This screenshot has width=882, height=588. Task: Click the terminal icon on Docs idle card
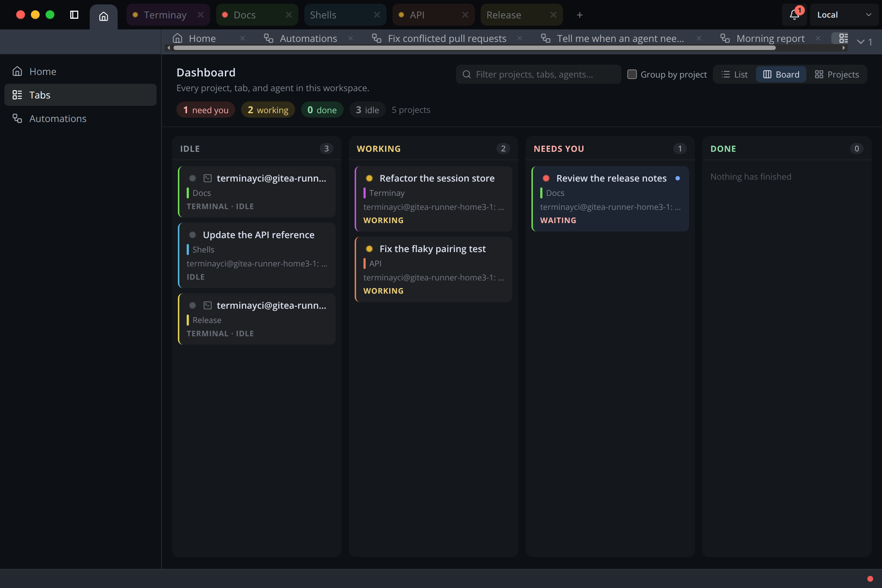(207, 178)
